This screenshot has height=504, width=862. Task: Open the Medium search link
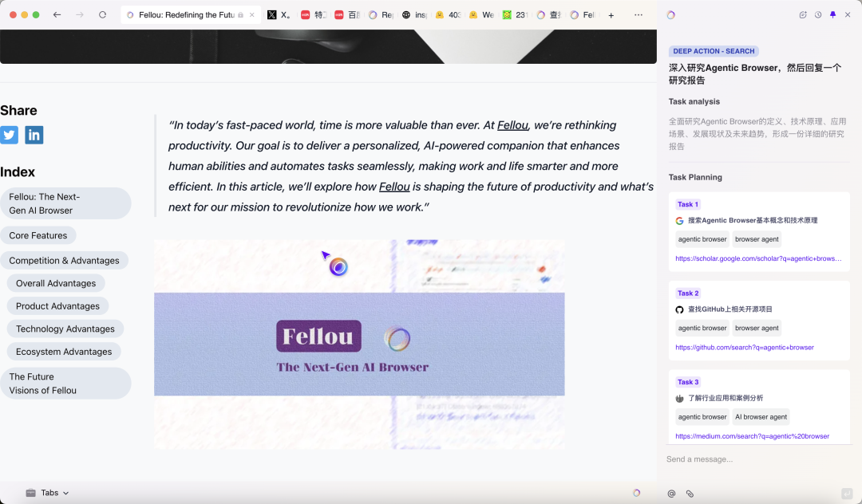(752, 436)
